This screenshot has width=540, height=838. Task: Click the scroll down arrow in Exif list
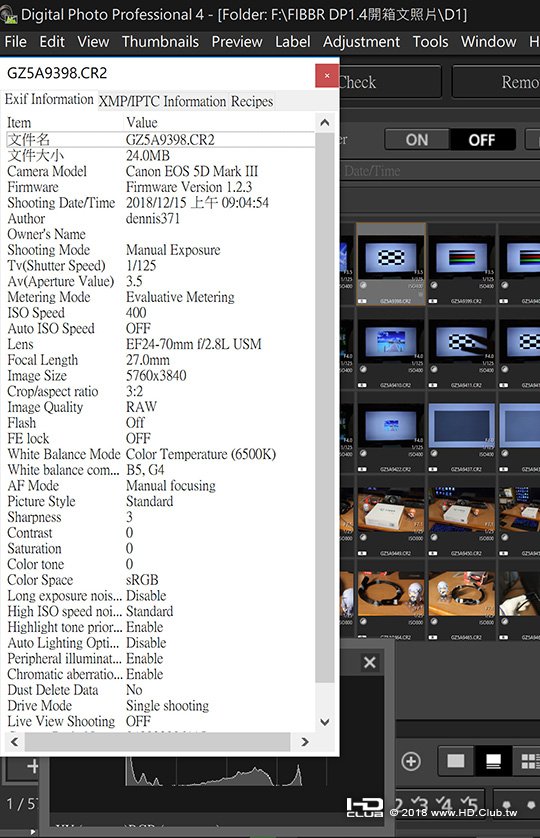tap(325, 722)
